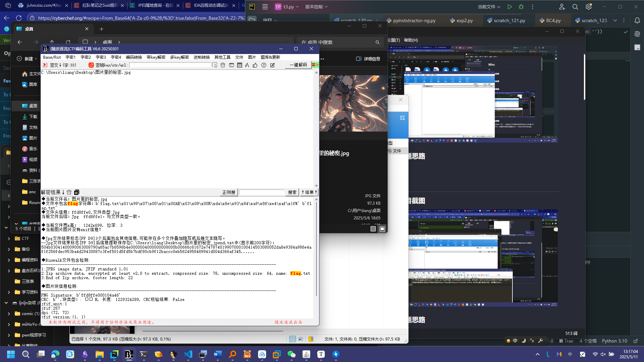Open the Base/Rot menu
This screenshot has height=362, width=644.
(52, 57)
